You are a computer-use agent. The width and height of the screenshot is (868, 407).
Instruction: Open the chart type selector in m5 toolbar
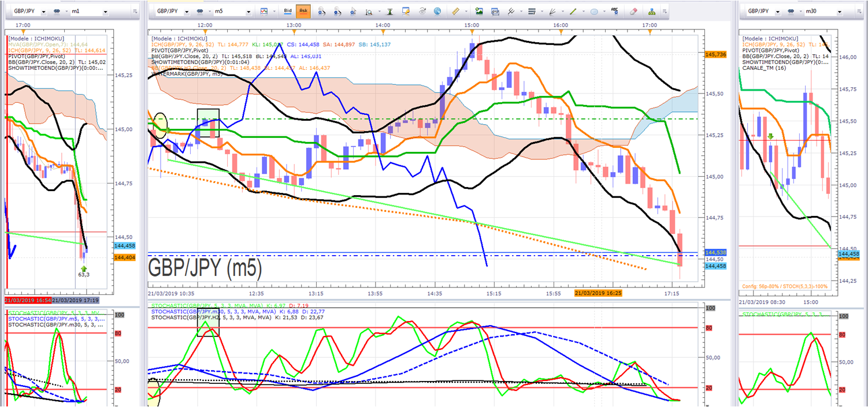tap(264, 11)
